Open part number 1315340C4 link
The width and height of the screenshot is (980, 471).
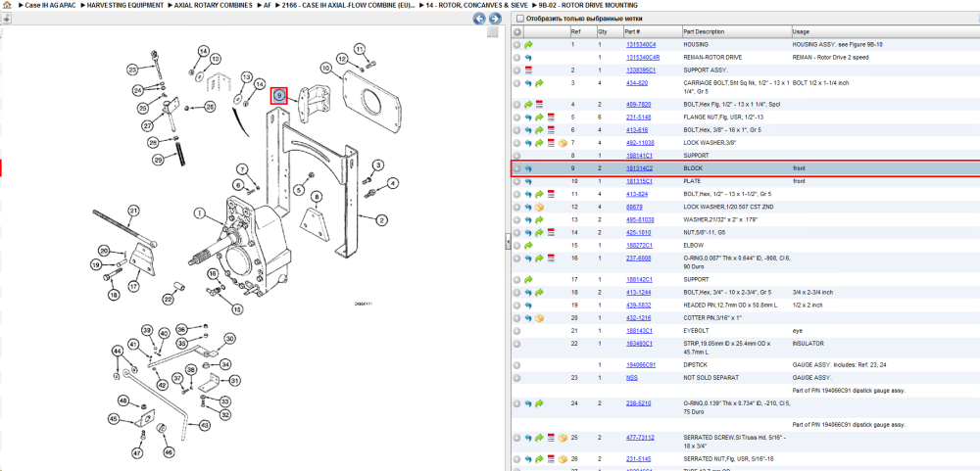tap(641, 45)
